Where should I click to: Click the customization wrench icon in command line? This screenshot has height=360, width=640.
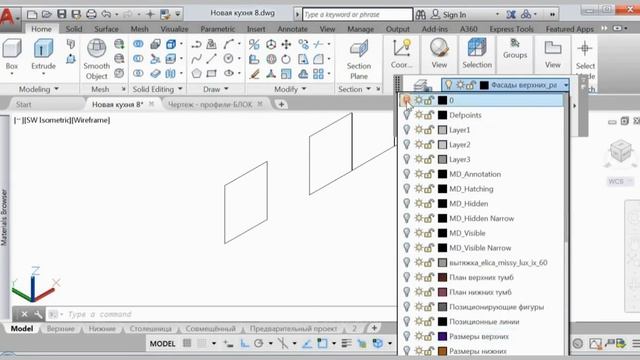38,314
